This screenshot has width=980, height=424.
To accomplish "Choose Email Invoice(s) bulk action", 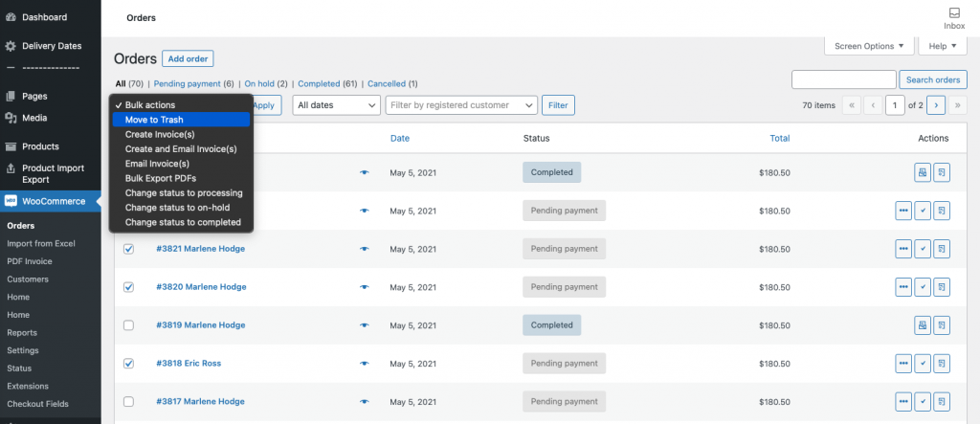I will pos(181,164).
